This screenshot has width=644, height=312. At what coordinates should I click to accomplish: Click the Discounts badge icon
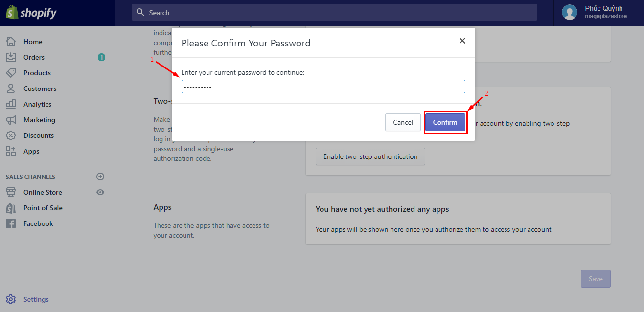[11, 135]
